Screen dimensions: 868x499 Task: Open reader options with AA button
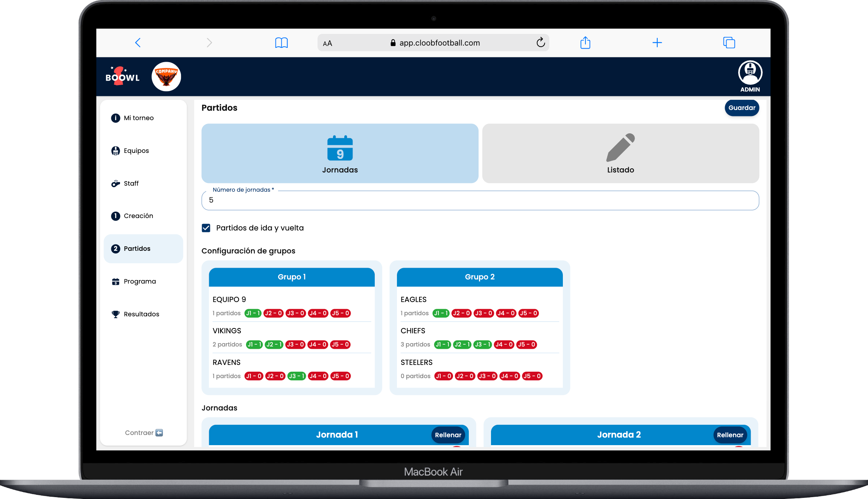327,43
